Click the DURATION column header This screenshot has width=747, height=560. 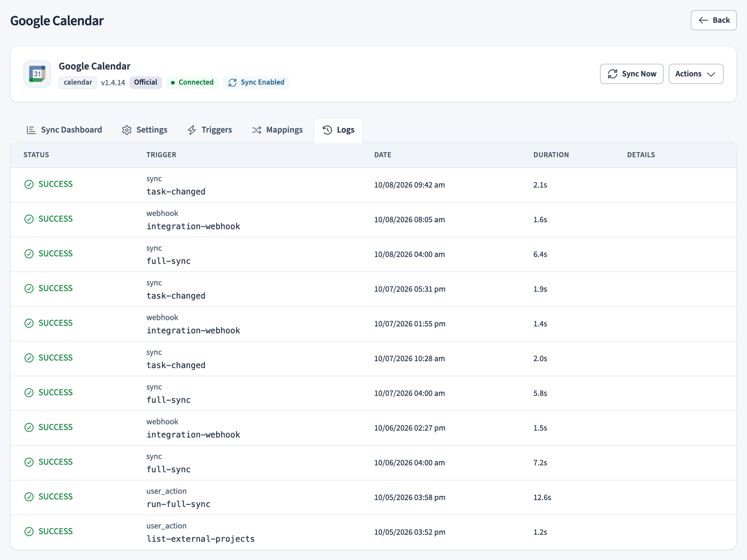pyautogui.click(x=551, y=155)
